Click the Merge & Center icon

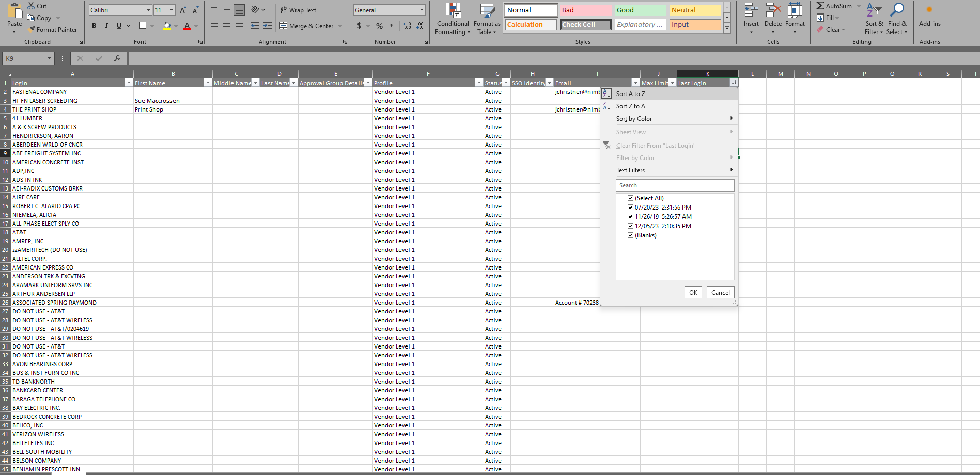[x=284, y=26]
